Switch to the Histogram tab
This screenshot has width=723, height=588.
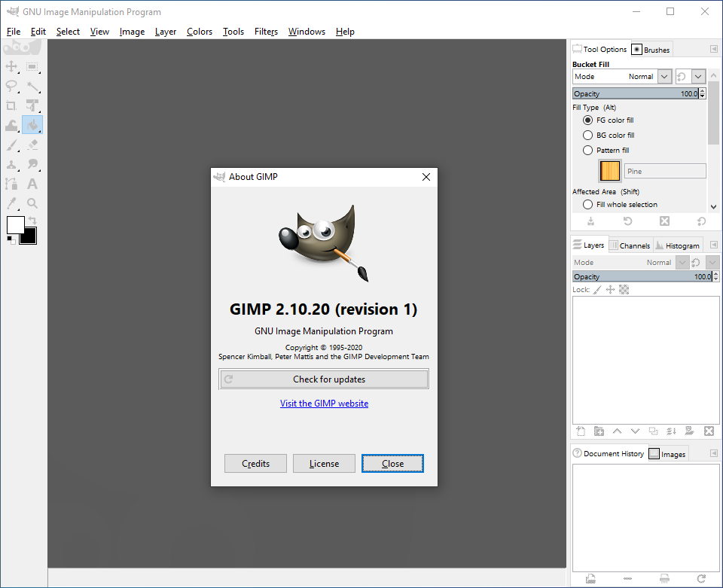click(678, 245)
